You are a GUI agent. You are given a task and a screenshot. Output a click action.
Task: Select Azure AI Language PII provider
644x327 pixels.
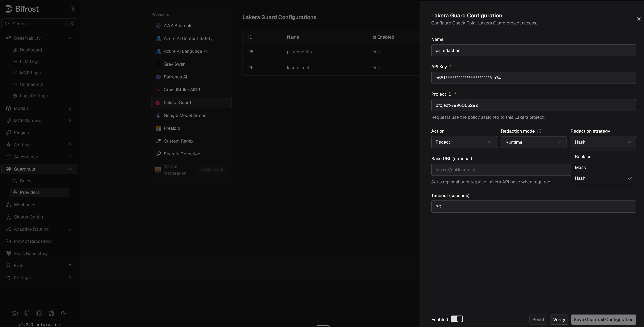click(x=191, y=51)
